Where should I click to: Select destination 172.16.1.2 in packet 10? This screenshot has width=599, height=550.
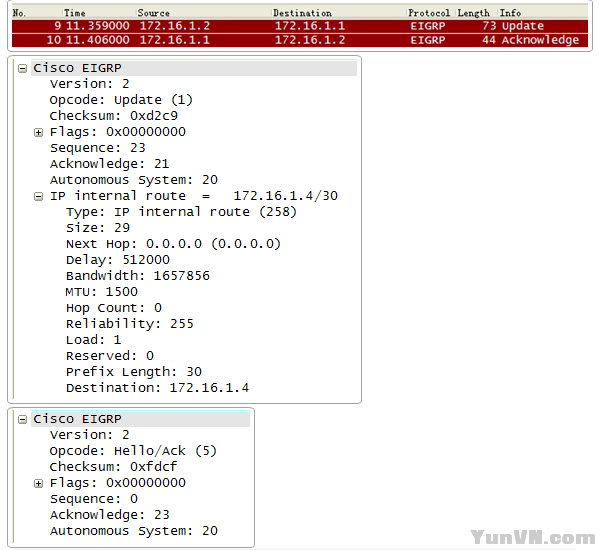(x=310, y=40)
